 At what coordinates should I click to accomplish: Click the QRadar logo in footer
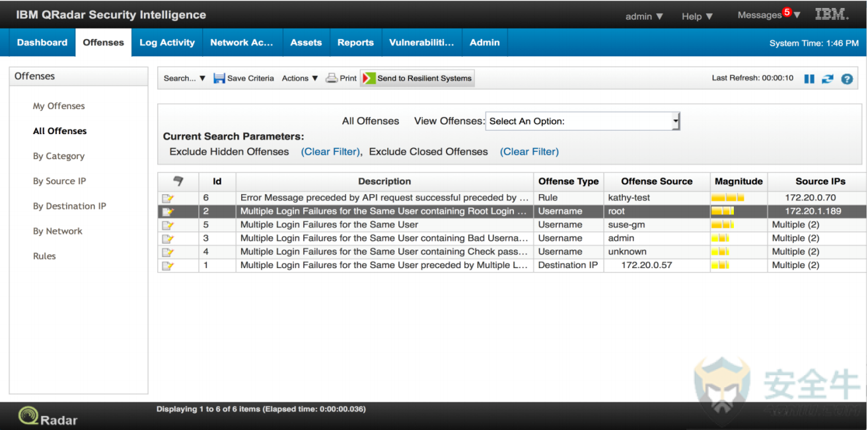[x=48, y=416]
